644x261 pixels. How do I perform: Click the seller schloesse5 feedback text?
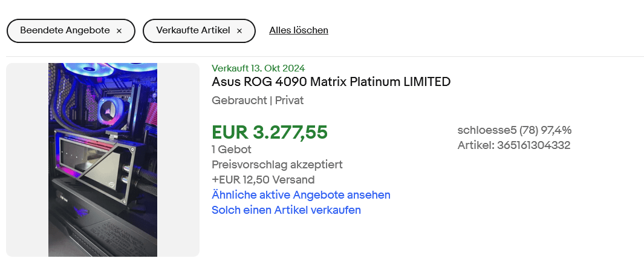tap(515, 130)
